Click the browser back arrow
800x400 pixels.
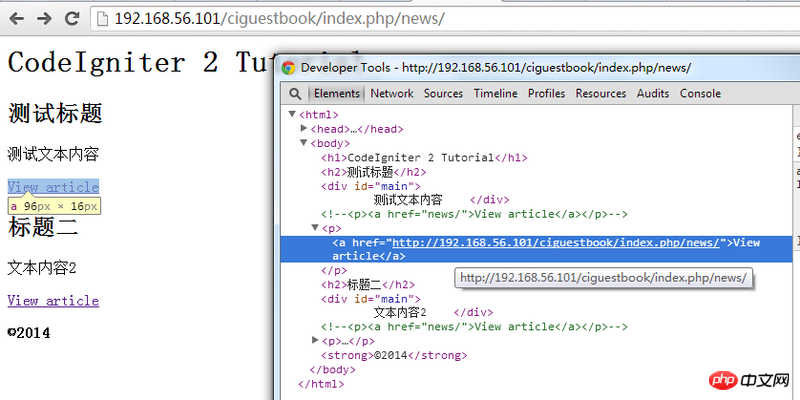17,19
